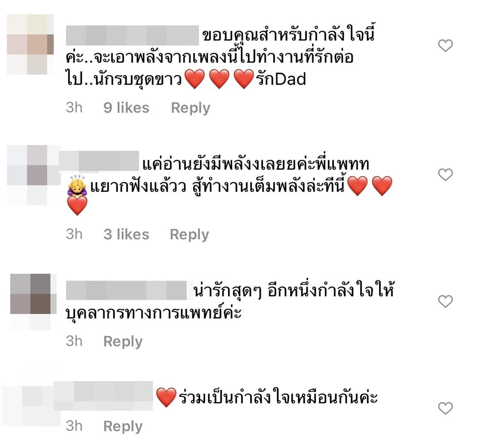Like the comment ending with รักDad

pyautogui.click(x=445, y=46)
